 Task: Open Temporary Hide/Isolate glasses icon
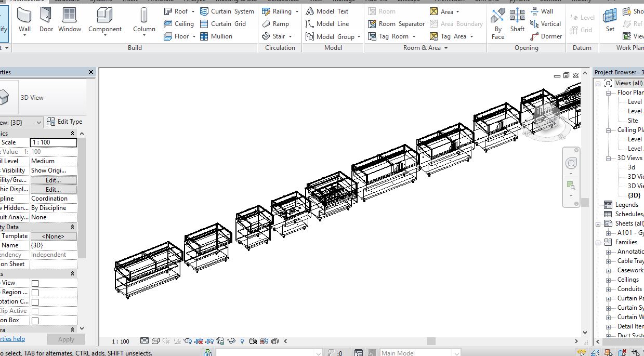pos(231,341)
